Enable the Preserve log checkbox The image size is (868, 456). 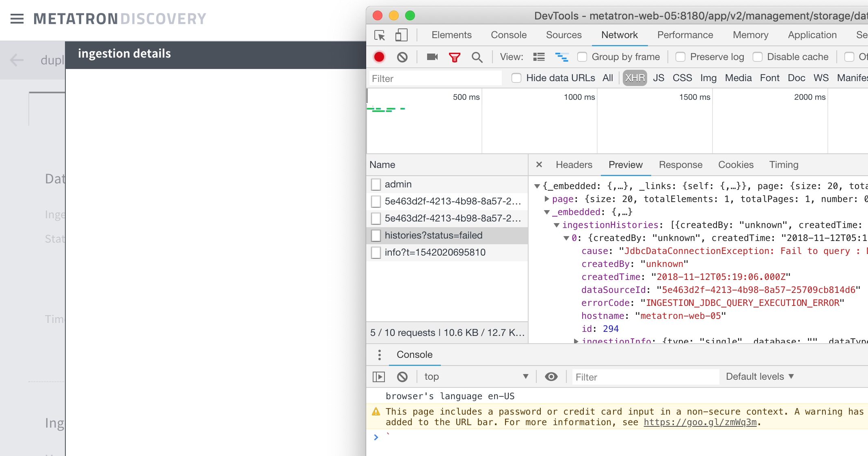[680, 57]
